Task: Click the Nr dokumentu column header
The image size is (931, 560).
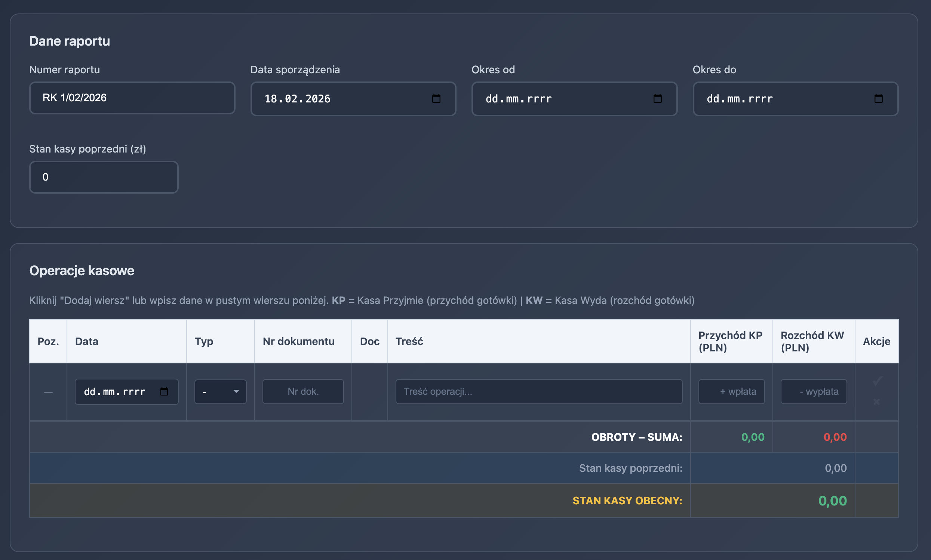Action: [x=298, y=341]
